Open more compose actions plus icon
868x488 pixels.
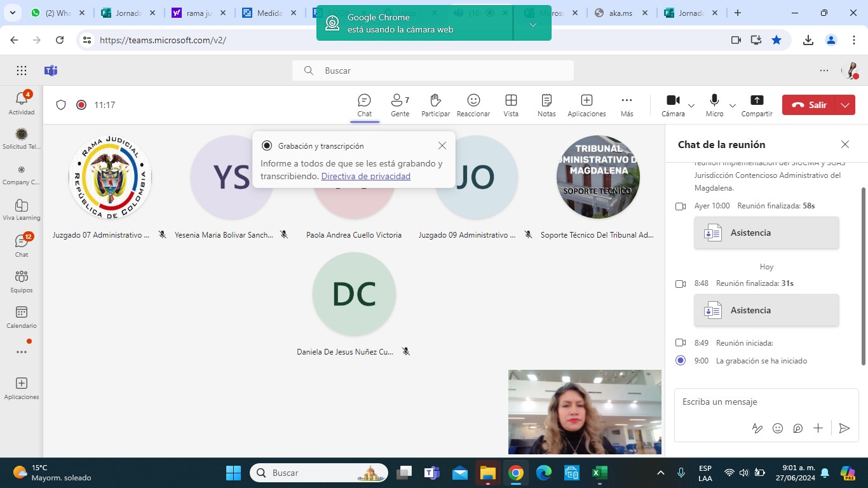[x=818, y=428]
